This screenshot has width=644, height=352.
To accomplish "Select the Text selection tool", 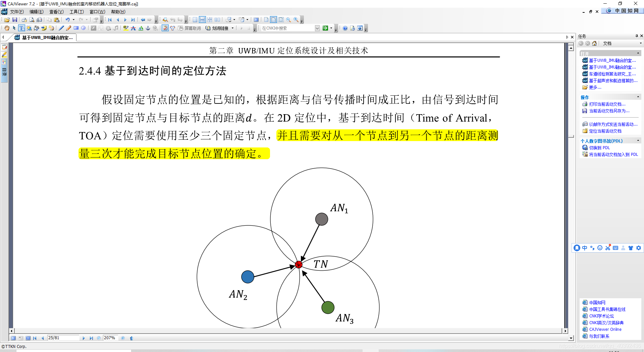I will 22,28.
